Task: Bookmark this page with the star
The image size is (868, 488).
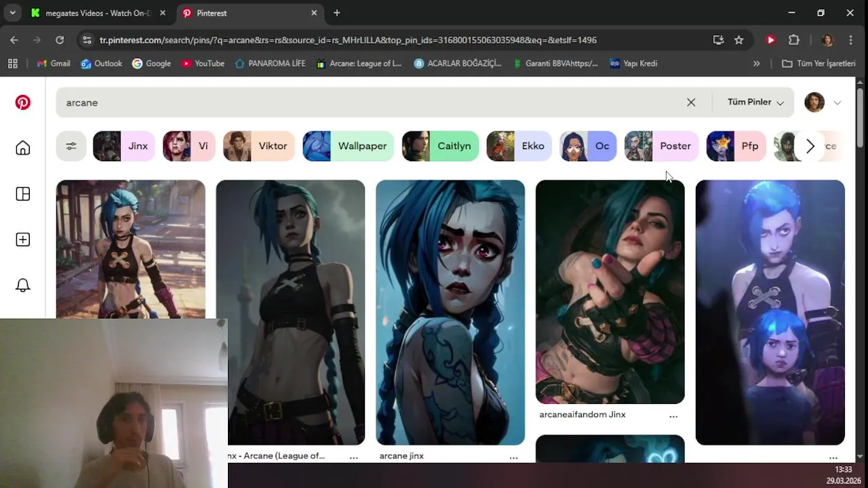Action: pos(739,40)
